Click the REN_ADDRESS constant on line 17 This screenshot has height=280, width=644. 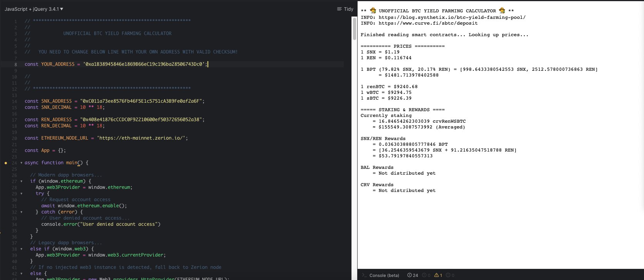click(x=57, y=120)
